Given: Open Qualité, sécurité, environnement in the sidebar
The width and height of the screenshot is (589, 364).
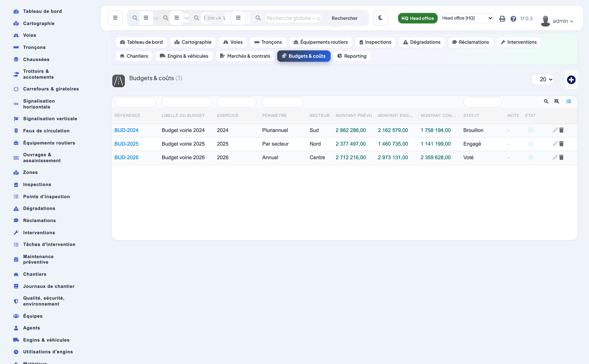Looking at the screenshot, I should point(44,301).
